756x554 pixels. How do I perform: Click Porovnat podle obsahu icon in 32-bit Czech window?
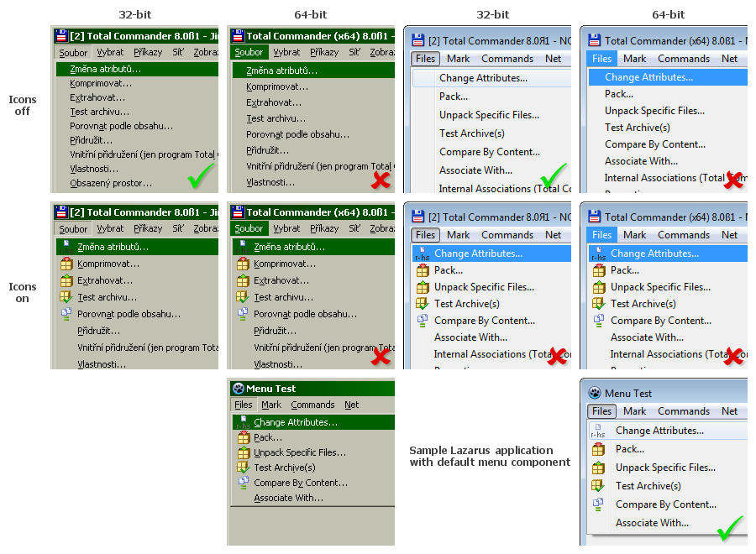click(x=66, y=314)
